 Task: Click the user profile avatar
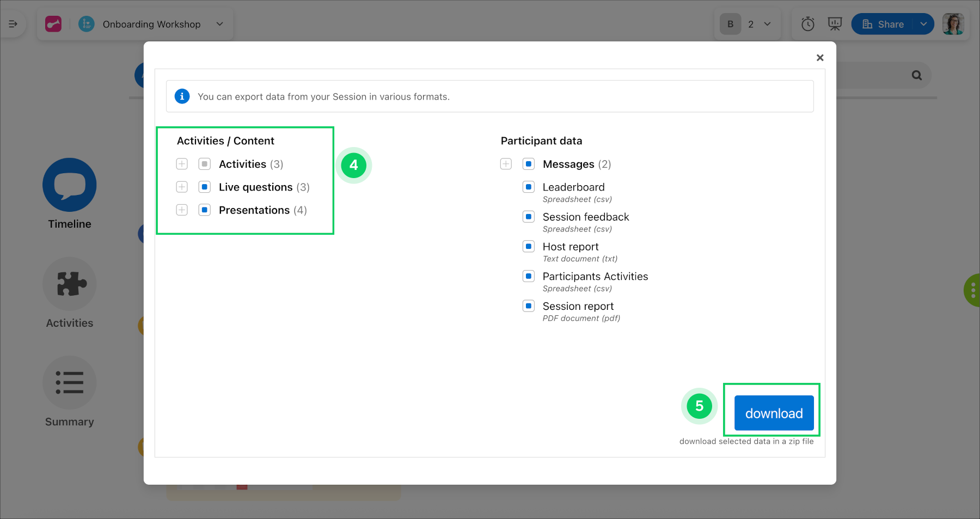(x=953, y=24)
